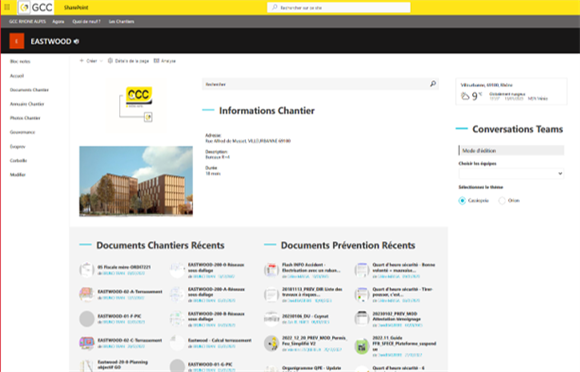Image resolution: width=580 pixels, height=372 pixels.
Task: Open Annuaire Chantier in sidebar
Action: pyautogui.click(x=27, y=104)
